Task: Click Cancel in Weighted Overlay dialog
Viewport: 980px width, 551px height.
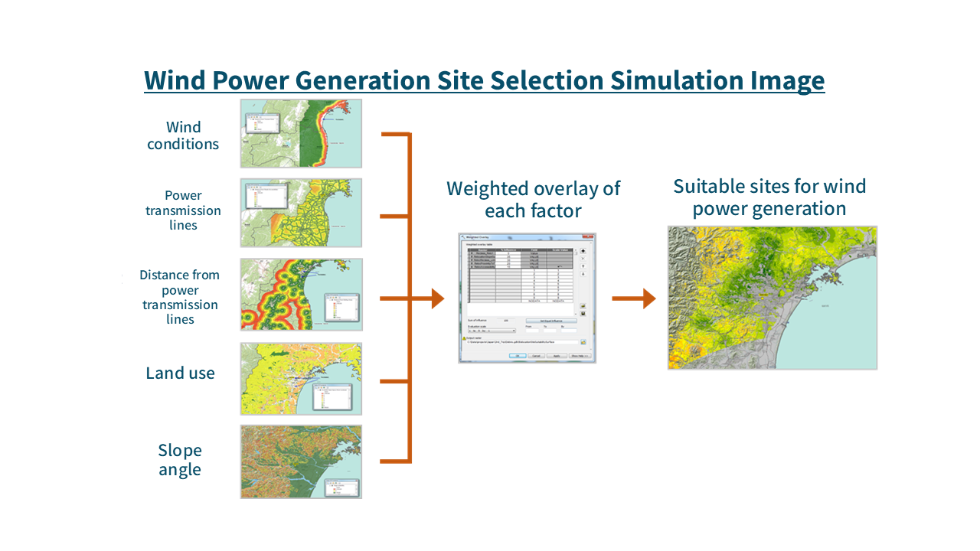Action: pyautogui.click(x=536, y=356)
